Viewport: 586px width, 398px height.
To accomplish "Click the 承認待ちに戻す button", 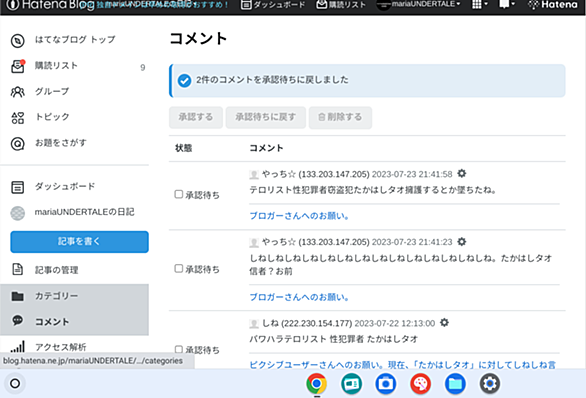I will coord(266,117).
